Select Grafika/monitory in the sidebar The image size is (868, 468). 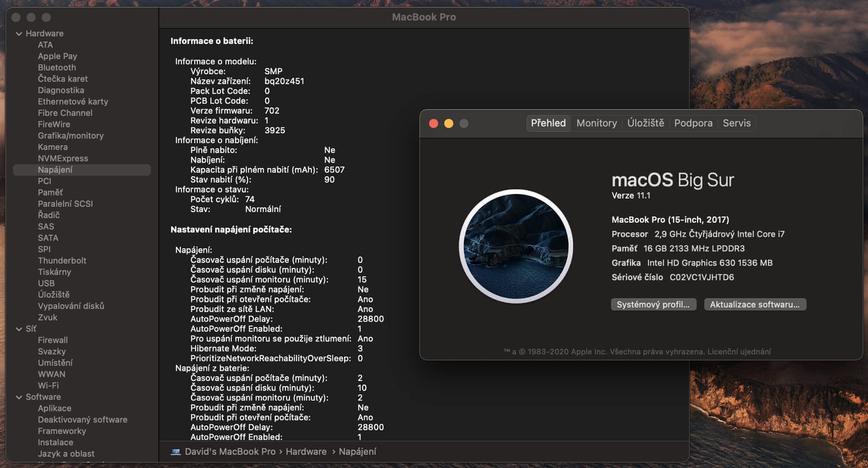tap(71, 136)
